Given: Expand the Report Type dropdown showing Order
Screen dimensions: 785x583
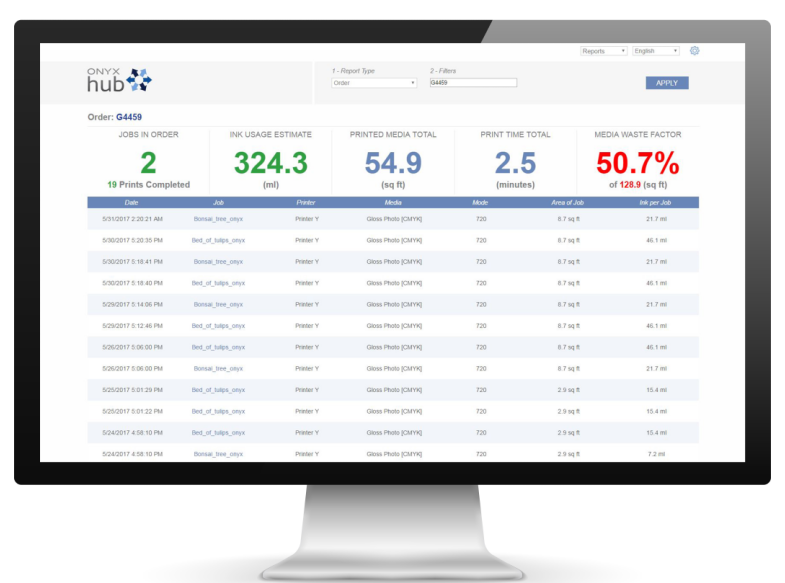Looking at the screenshot, I should click(373, 83).
